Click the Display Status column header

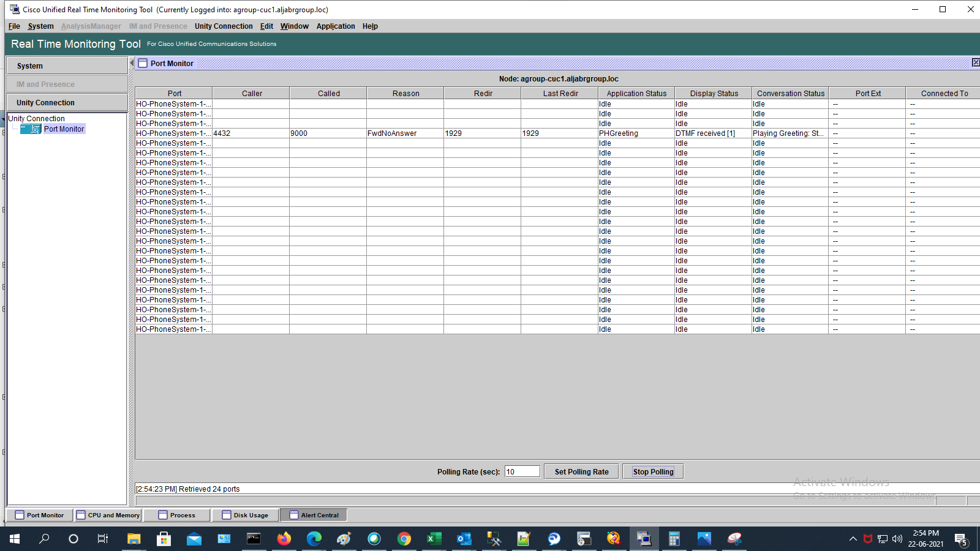coord(714,93)
